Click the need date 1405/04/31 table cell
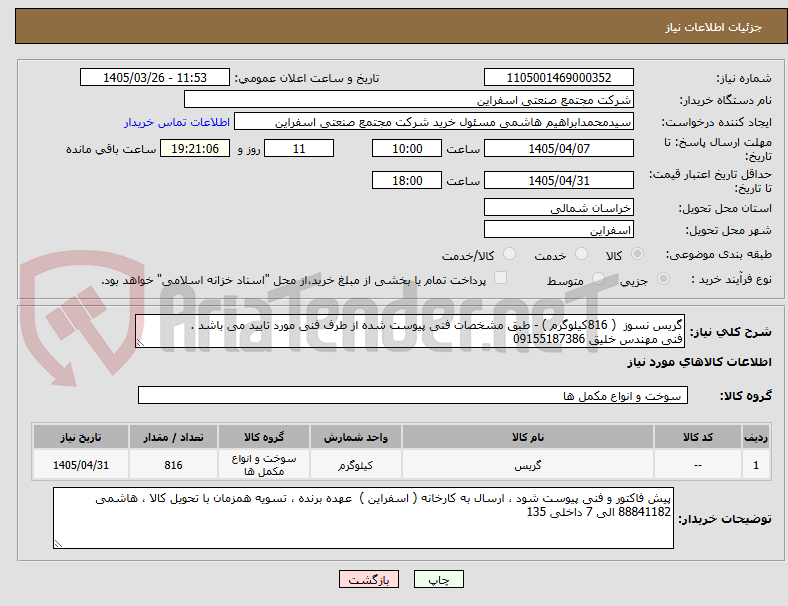Screen dimensions: 788x606 pyautogui.click(x=81, y=465)
